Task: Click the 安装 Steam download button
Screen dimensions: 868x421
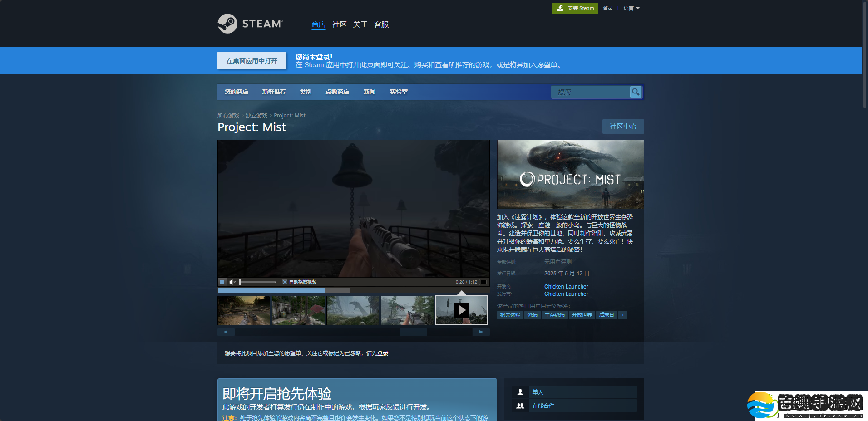Action: pos(575,8)
